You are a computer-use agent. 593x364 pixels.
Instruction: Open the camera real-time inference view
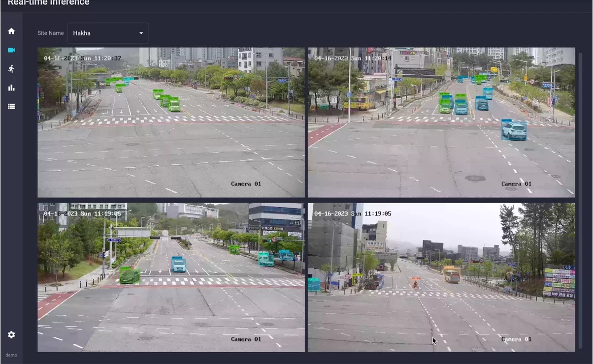[x=11, y=50]
